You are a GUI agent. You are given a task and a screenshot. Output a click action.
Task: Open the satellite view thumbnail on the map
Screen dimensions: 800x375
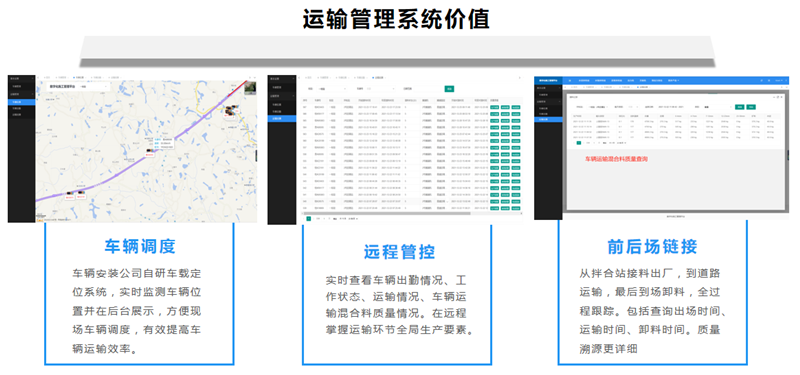pyautogui.click(x=250, y=88)
